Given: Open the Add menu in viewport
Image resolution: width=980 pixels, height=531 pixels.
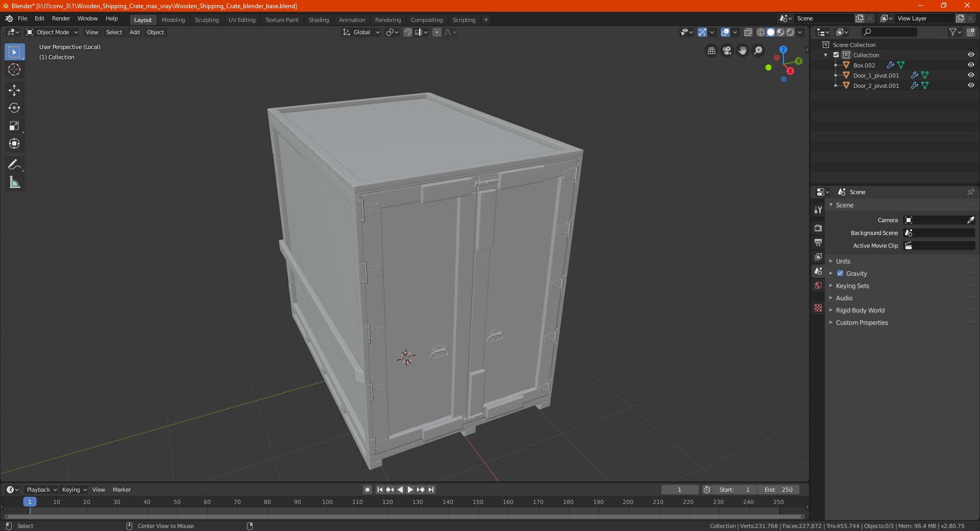Looking at the screenshot, I should pyautogui.click(x=134, y=32).
